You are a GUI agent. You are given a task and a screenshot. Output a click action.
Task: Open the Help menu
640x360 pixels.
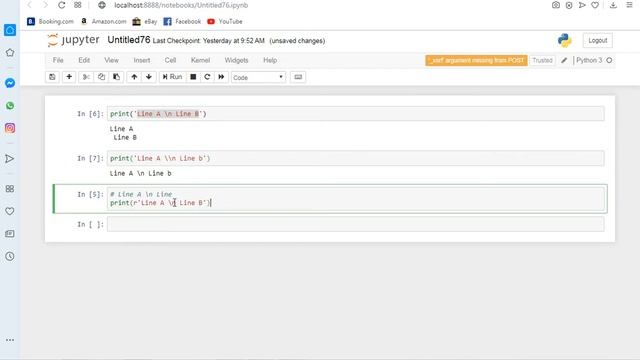click(270, 60)
